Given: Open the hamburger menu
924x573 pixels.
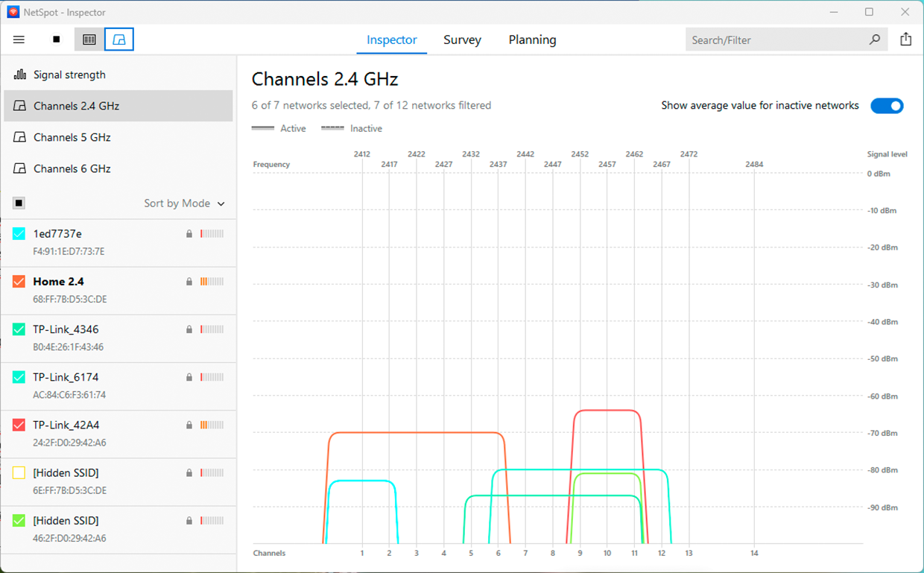Looking at the screenshot, I should [x=19, y=39].
